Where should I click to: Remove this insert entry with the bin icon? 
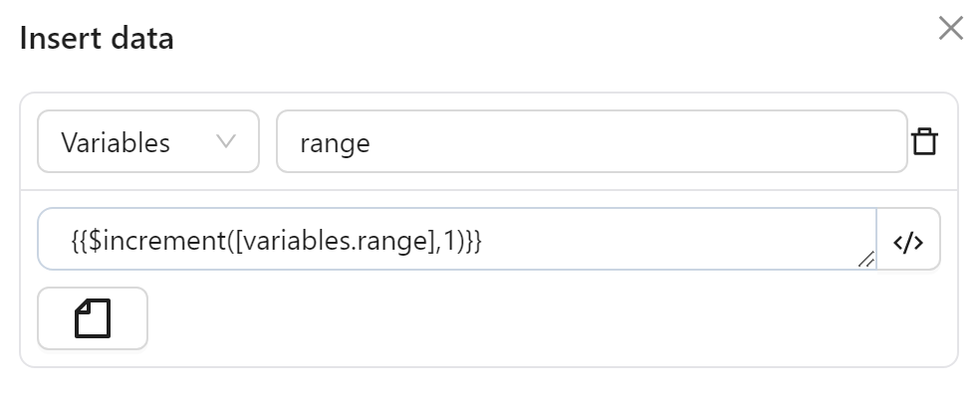coord(924,141)
